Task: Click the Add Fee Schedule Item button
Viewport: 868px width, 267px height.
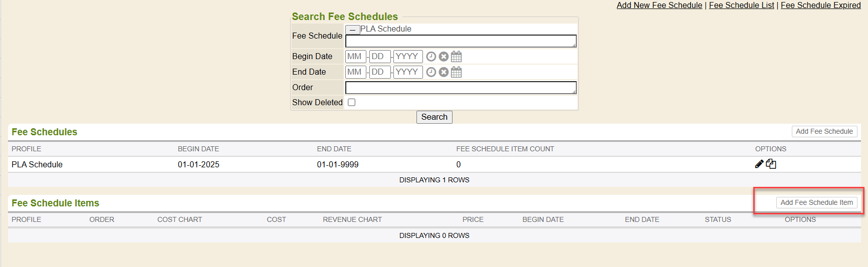Action: coord(816,202)
